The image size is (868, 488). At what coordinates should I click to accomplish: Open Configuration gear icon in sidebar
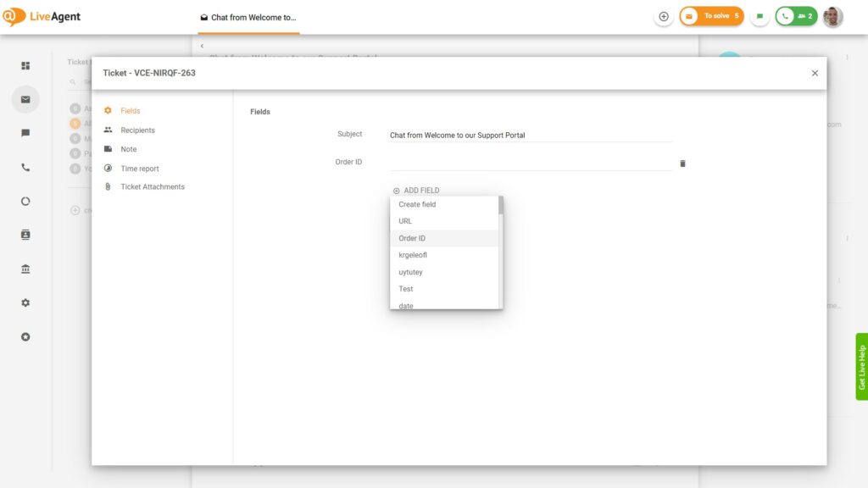(25, 302)
